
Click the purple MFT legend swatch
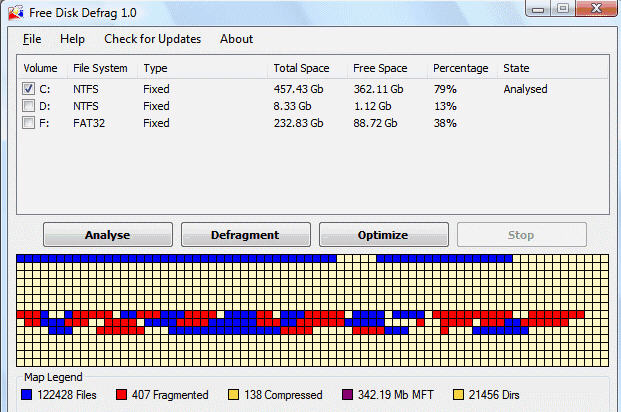coord(348,395)
